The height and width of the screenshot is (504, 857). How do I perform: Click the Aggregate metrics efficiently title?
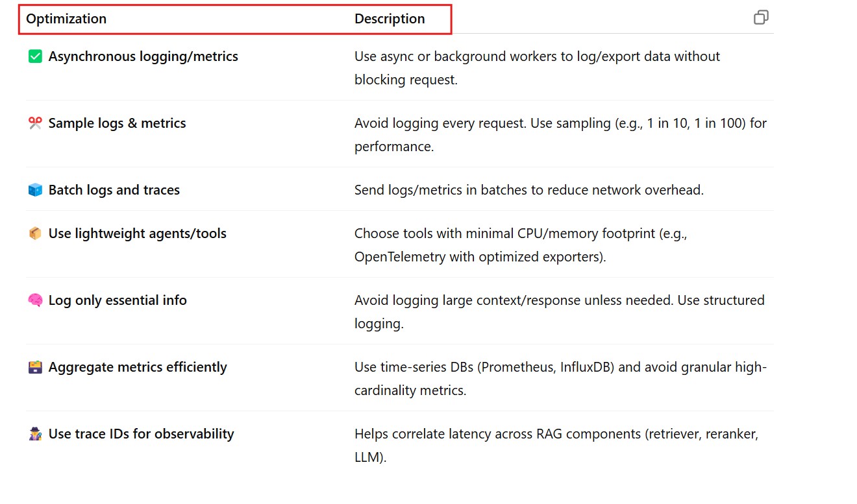138,367
